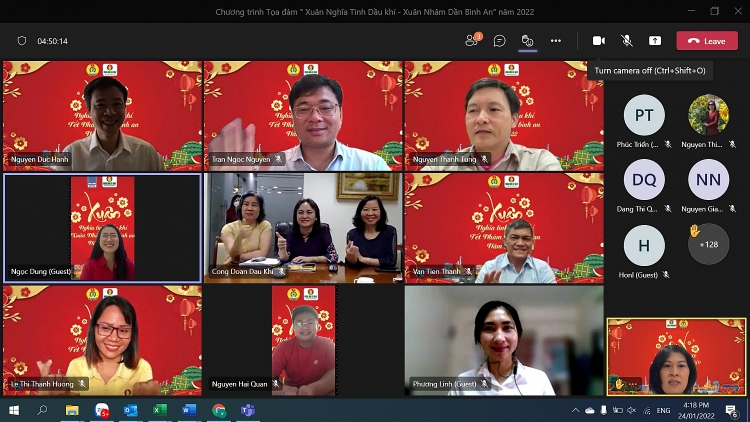Click the raised hand icon on the self-view
750x422 pixels.
[620, 383]
